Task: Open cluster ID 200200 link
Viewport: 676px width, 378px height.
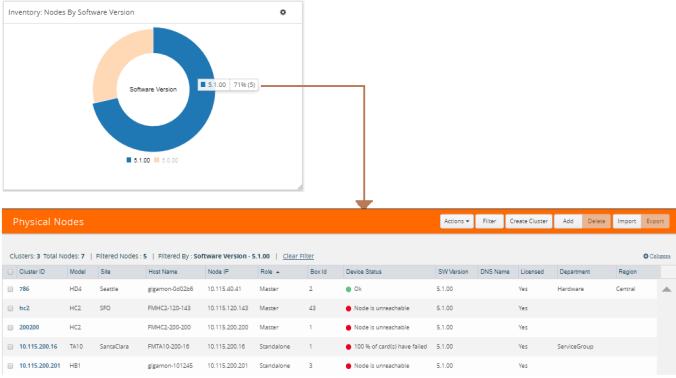Action: (x=29, y=327)
